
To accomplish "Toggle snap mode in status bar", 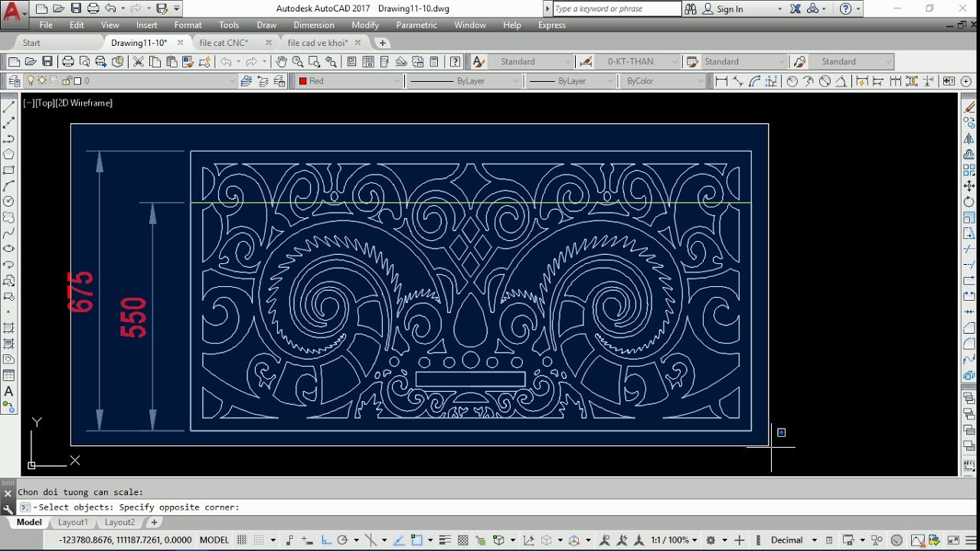I will pos(259,540).
